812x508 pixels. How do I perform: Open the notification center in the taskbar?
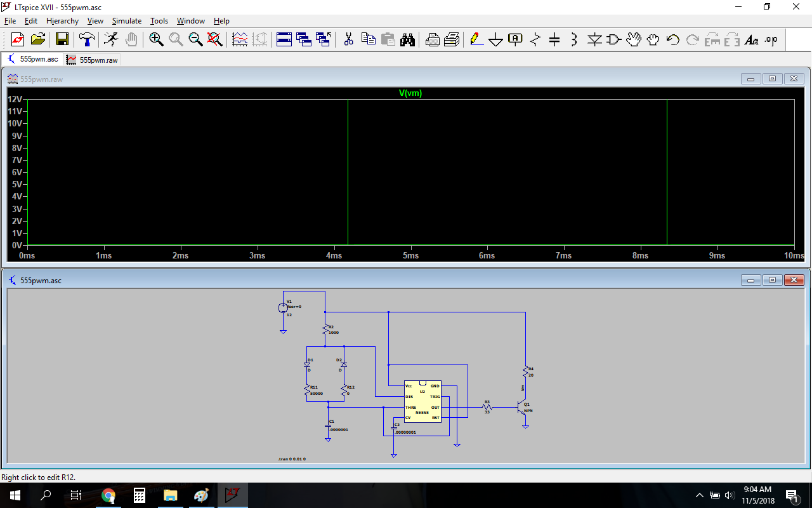point(792,495)
